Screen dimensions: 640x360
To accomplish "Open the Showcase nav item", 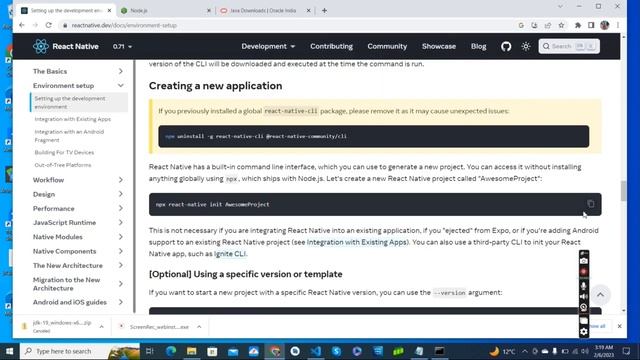I will (x=439, y=47).
